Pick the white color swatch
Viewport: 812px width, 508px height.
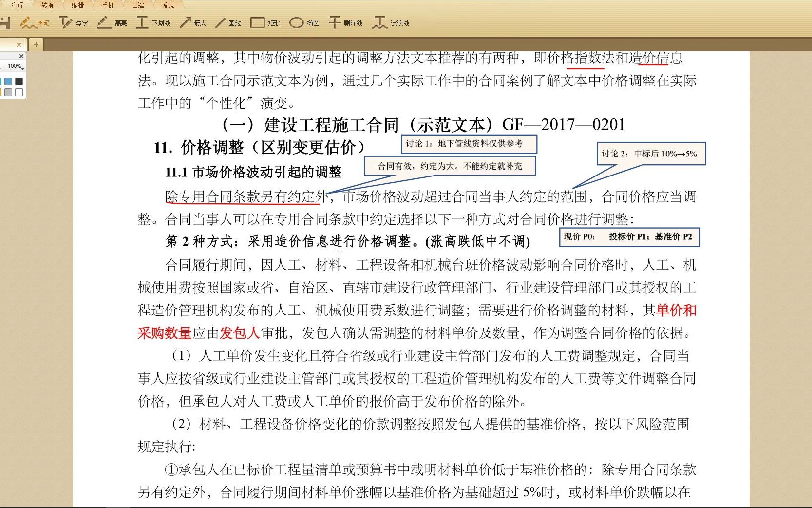pyautogui.click(x=19, y=92)
